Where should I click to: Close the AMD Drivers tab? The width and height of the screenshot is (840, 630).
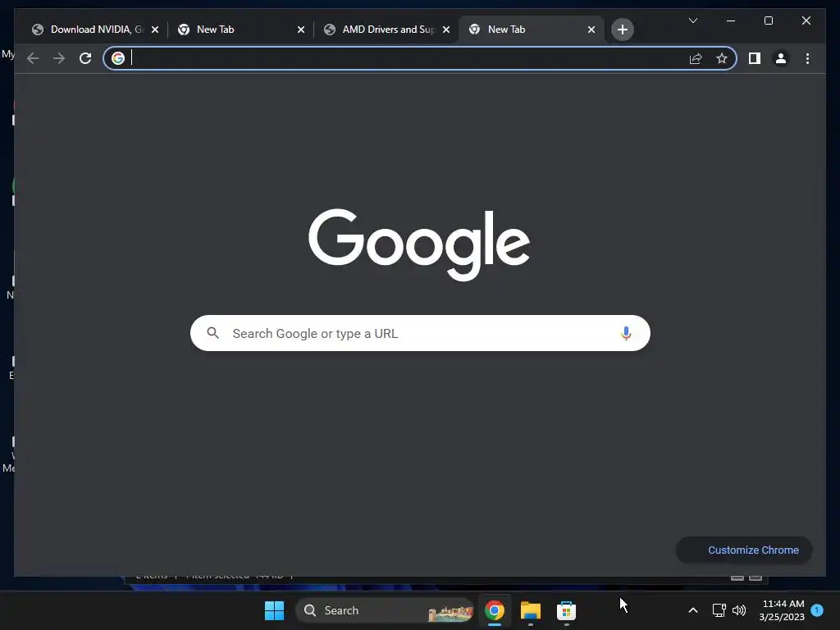click(x=445, y=30)
